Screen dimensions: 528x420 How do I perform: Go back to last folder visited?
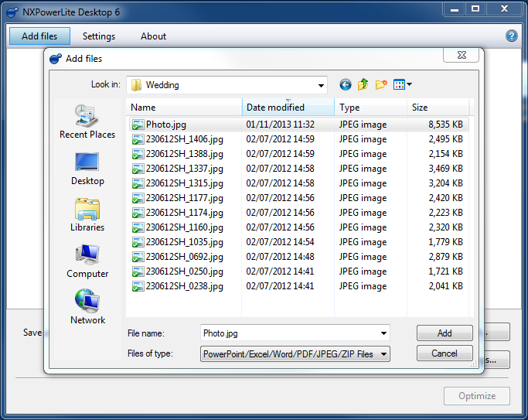pos(345,84)
